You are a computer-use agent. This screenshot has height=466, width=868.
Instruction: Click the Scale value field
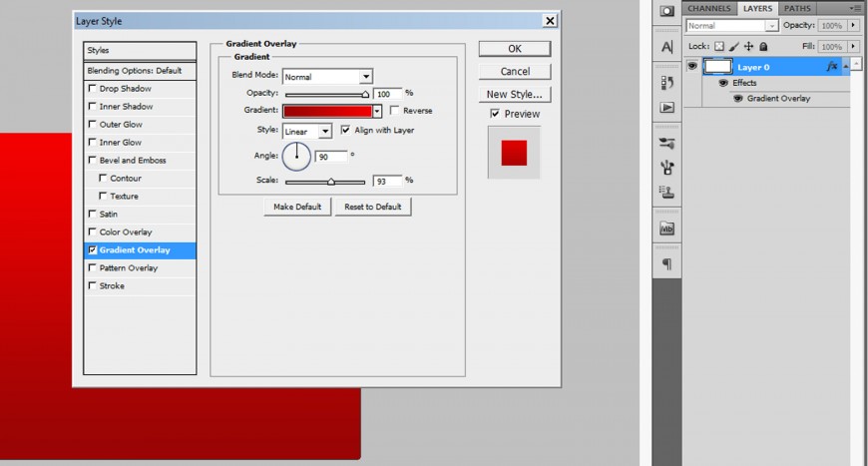click(x=386, y=181)
